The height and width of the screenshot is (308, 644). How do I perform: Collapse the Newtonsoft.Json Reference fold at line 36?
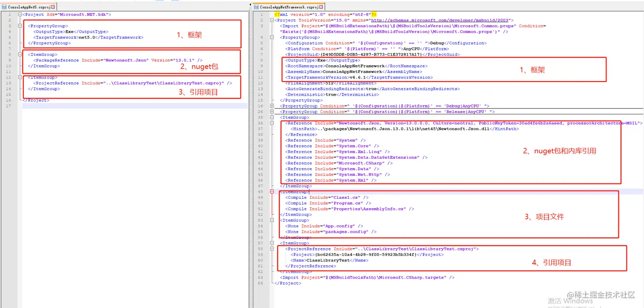[272, 123]
